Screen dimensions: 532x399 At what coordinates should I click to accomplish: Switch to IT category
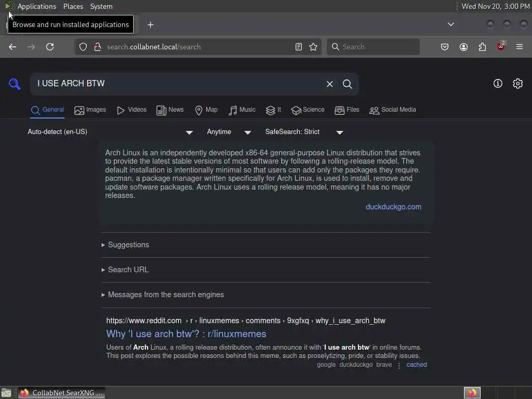tap(273, 110)
